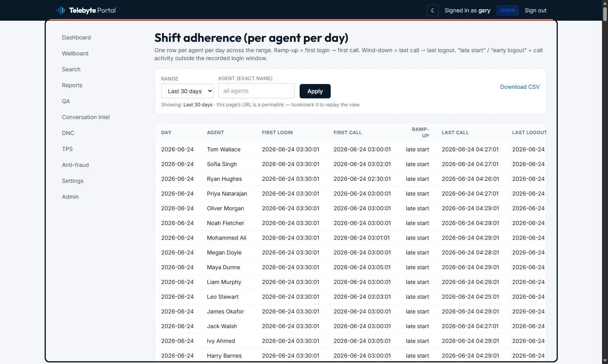Open Settings in the sidebar

[x=73, y=181]
